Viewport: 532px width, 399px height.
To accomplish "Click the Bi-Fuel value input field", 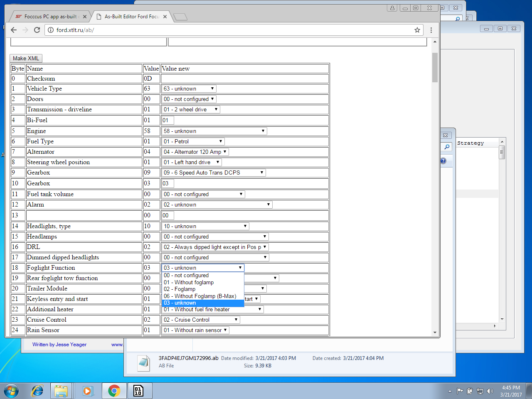I will click(x=167, y=121).
